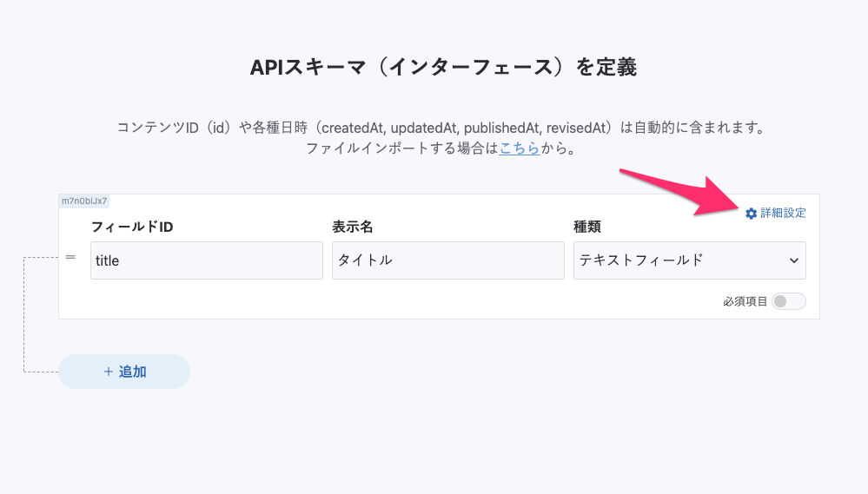Follow the こちら file import link
The width and height of the screenshot is (868, 494).
tap(520, 148)
